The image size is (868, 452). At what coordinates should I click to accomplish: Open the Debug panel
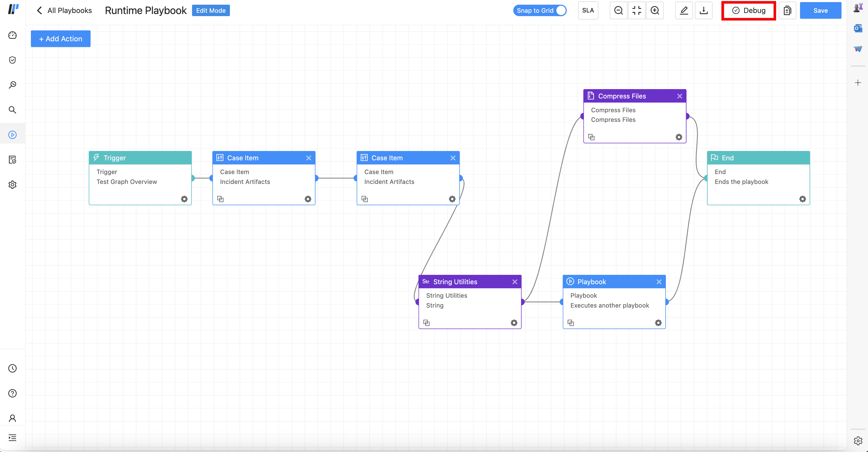748,10
